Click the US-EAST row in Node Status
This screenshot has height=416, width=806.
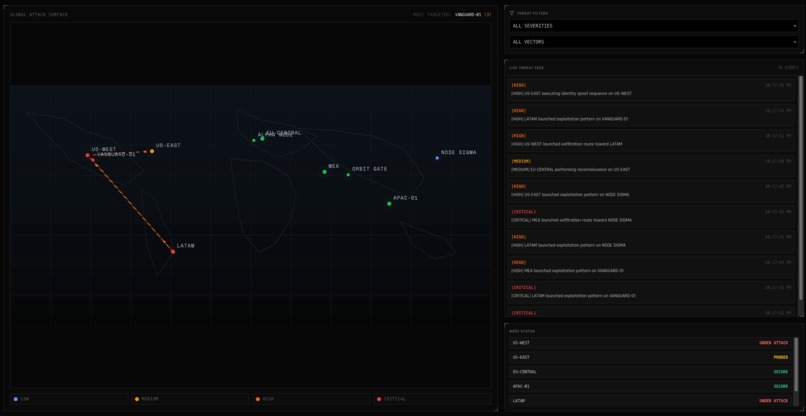pyautogui.click(x=651, y=357)
